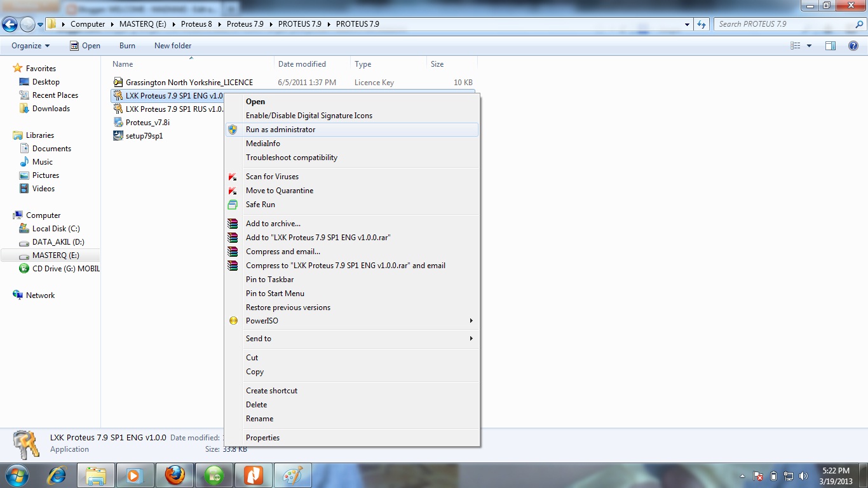868x488 pixels.
Task: Click the volume icon in the system tray
Action: (x=803, y=475)
